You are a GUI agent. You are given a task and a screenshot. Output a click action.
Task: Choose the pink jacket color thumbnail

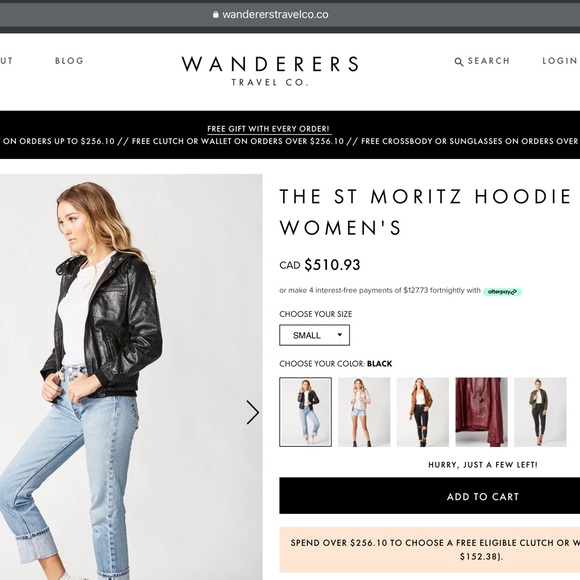click(x=364, y=412)
